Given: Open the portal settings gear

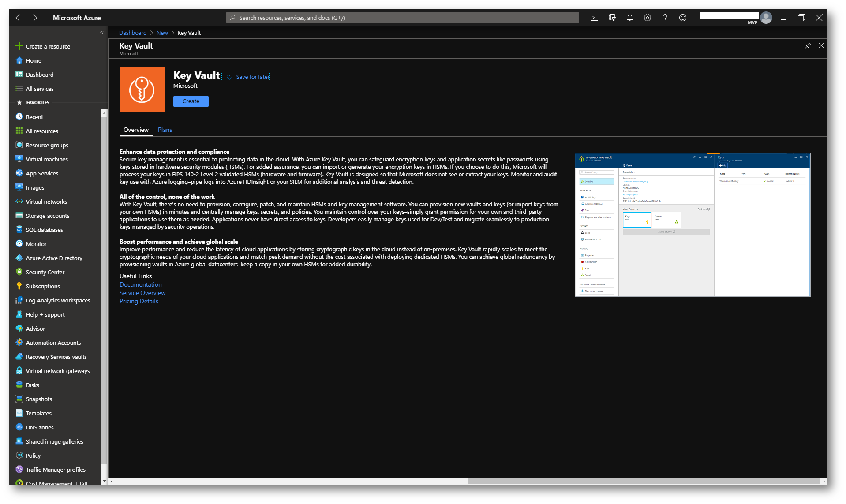Looking at the screenshot, I should tap(647, 18).
